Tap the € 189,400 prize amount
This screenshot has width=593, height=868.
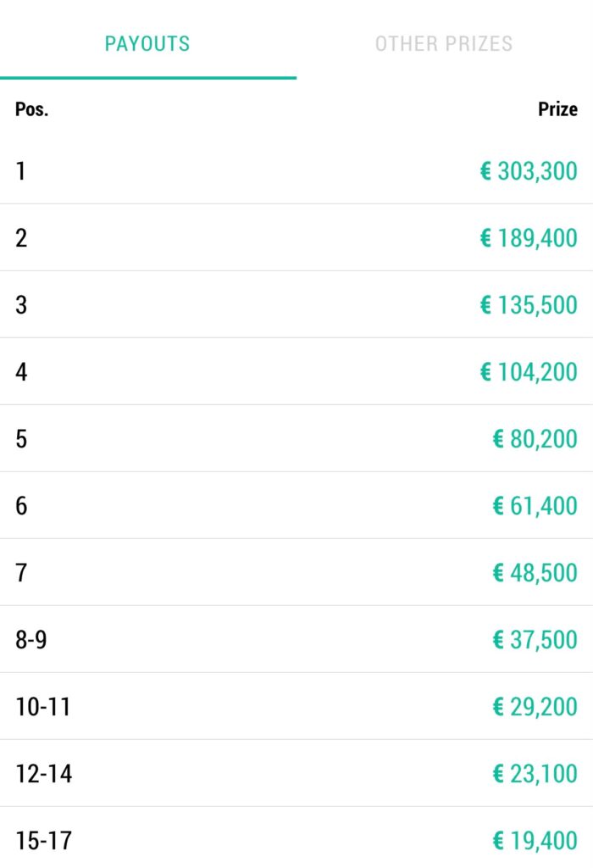pyautogui.click(x=529, y=237)
